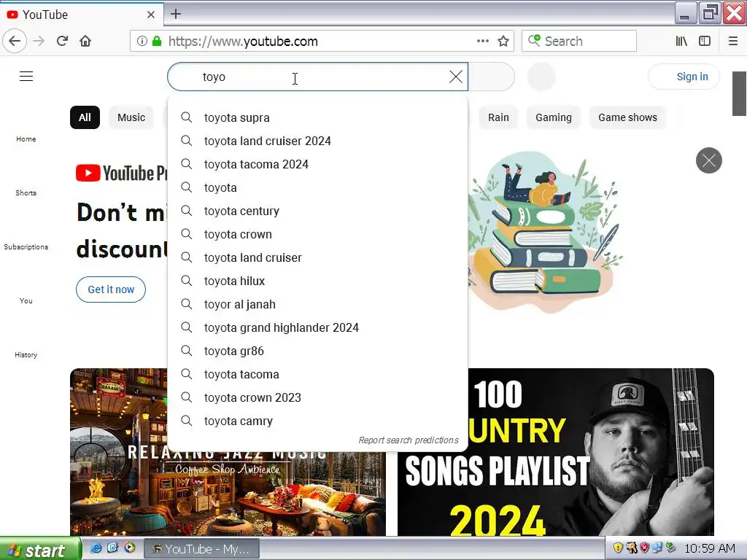This screenshot has width=747, height=560.
Task: Open the page actions three-dot menu
Action: (483, 41)
